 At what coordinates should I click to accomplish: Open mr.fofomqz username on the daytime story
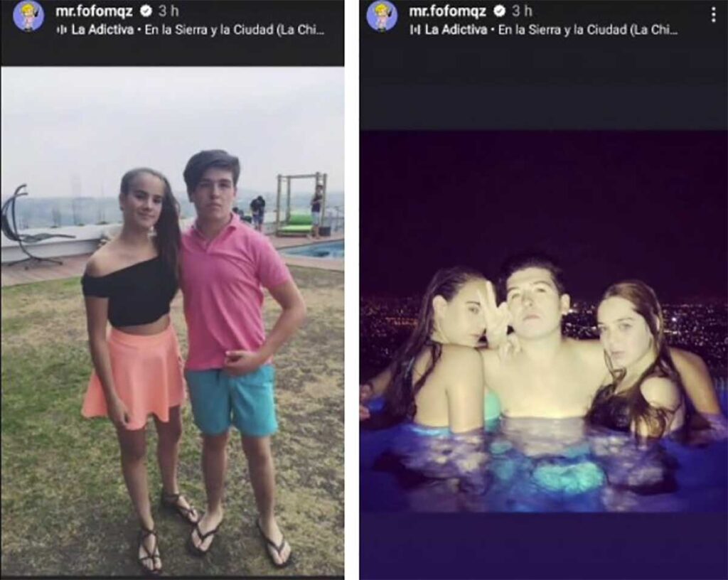95,11
